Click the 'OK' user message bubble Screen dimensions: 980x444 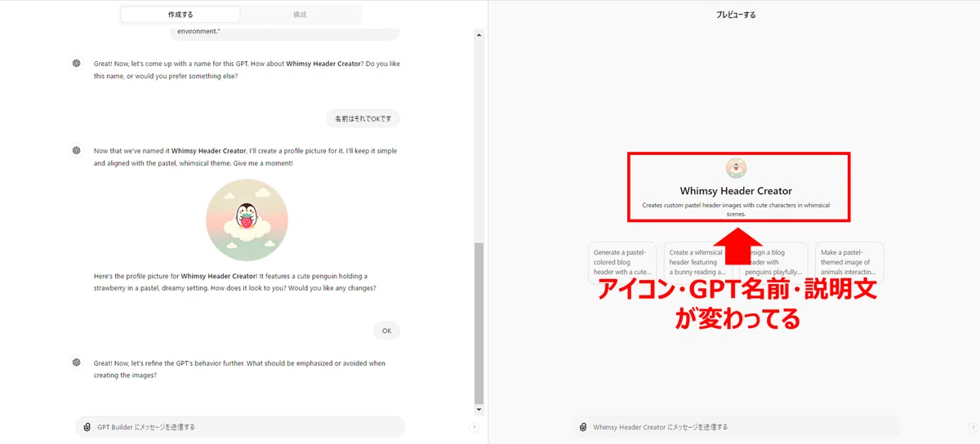point(386,331)
